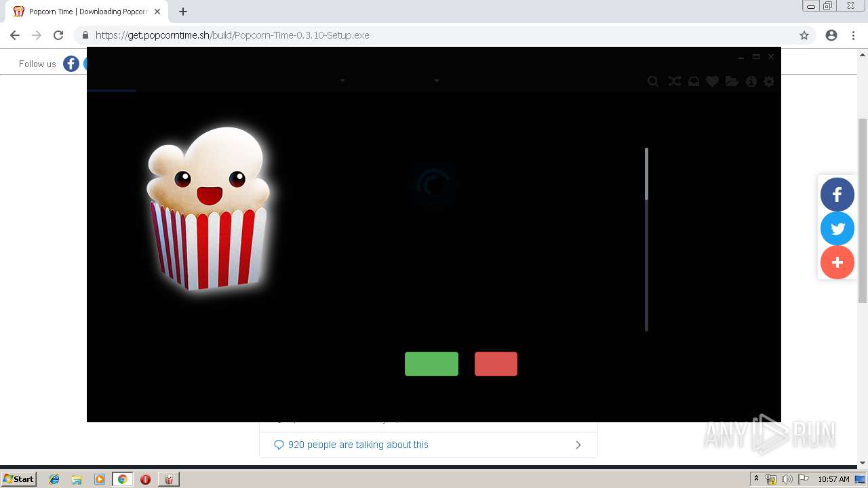Show hidden system tray icons
Image resolution: width=868 pixels, height=488 pixels.
[x=756, y=479]
